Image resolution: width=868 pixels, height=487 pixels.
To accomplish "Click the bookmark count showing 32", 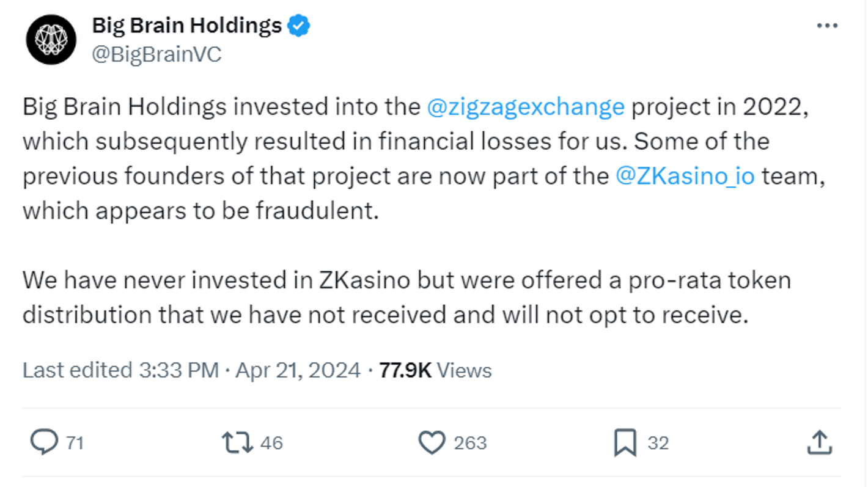I will point(659,442).
